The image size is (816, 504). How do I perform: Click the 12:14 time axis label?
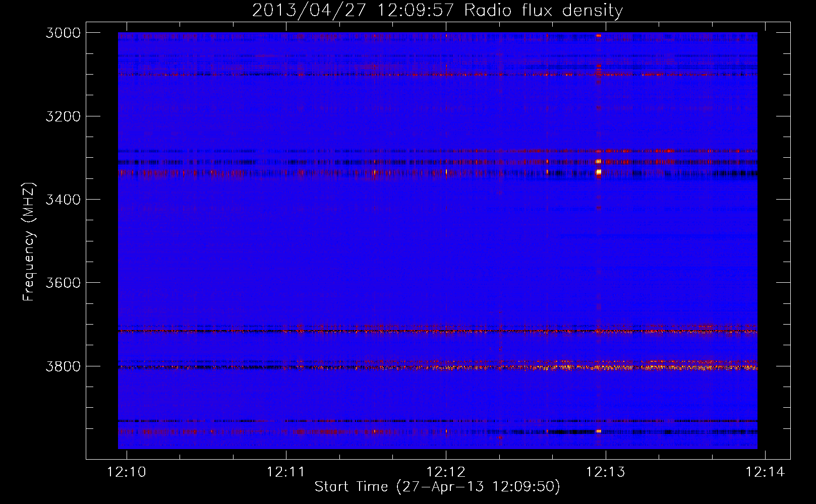[765, 472]
